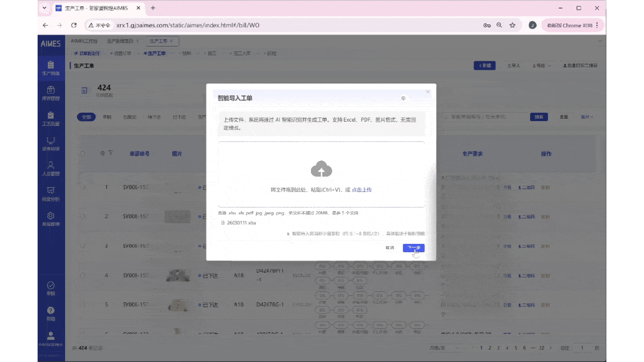Open the 20条/页 page size dropdown
Screen dimensions: 644x362
(x=444, y=348)
